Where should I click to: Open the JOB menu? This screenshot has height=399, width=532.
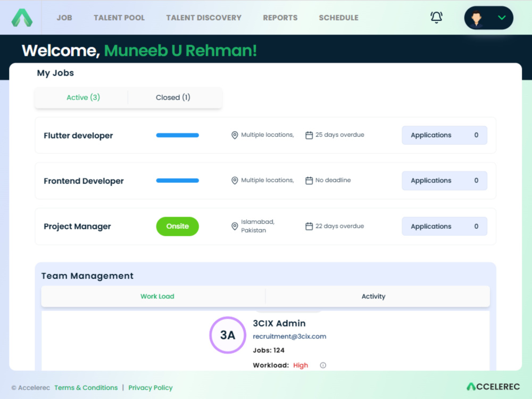point(64,18)
